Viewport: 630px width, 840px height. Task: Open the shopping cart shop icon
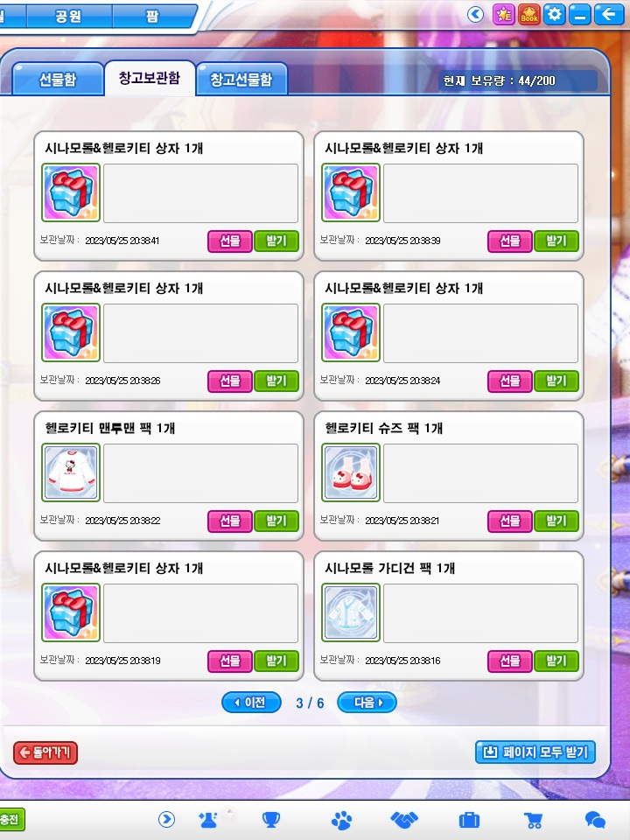(x=533, y=820)
